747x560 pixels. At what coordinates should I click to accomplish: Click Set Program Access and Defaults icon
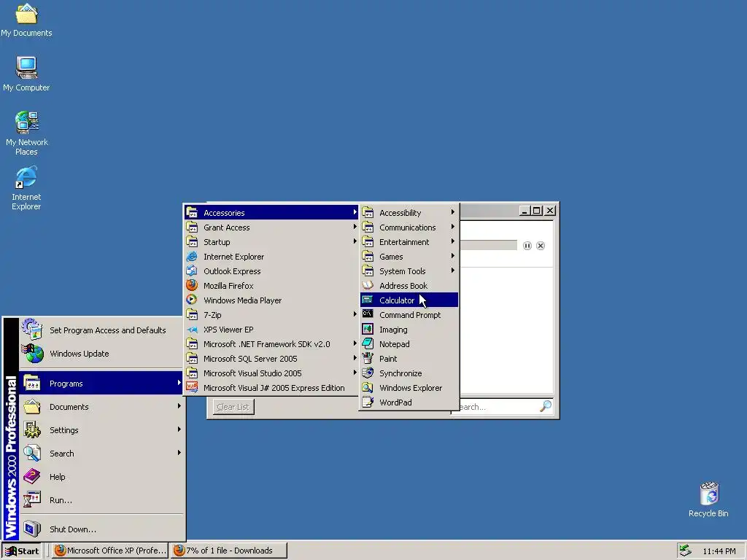point(32,329)
